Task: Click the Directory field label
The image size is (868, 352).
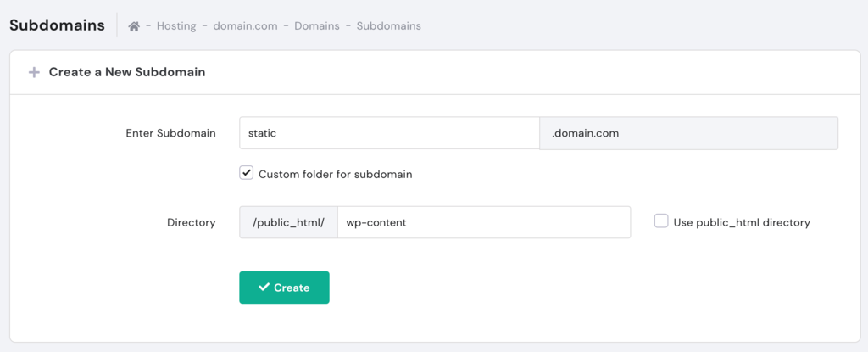Action: pos(191,222)
